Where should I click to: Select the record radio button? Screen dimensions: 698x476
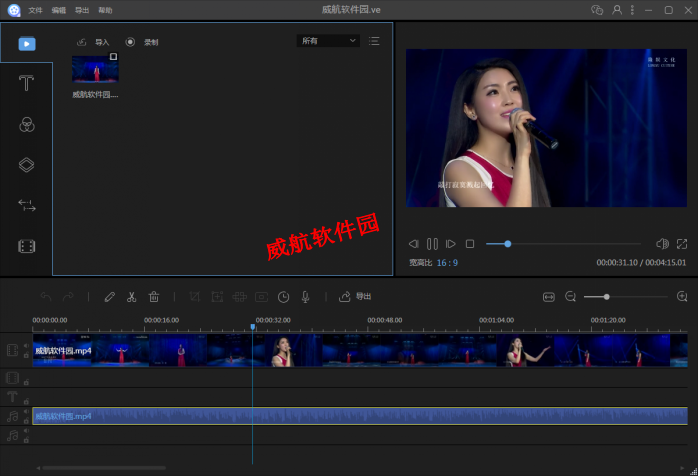coord(130,42)
